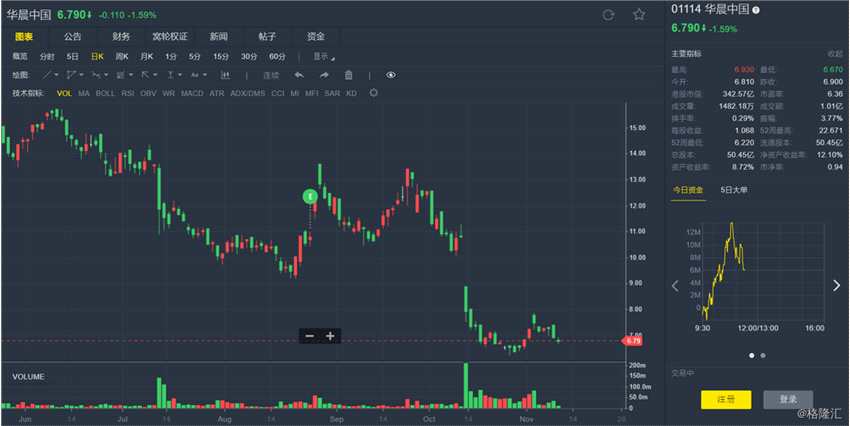This screenshot has width=850, height=426.
Task: Switch chart to 分时 intraday view
Action: [x=47, y=56]
